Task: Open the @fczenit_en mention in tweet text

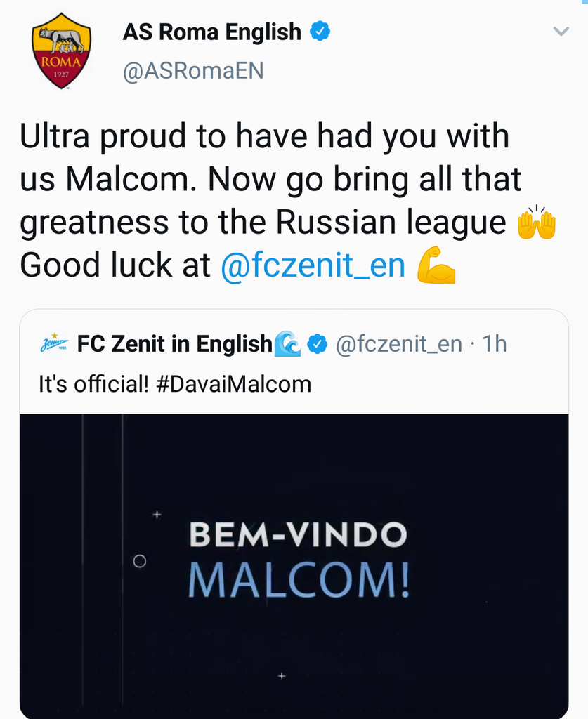Action: (313, 266)
